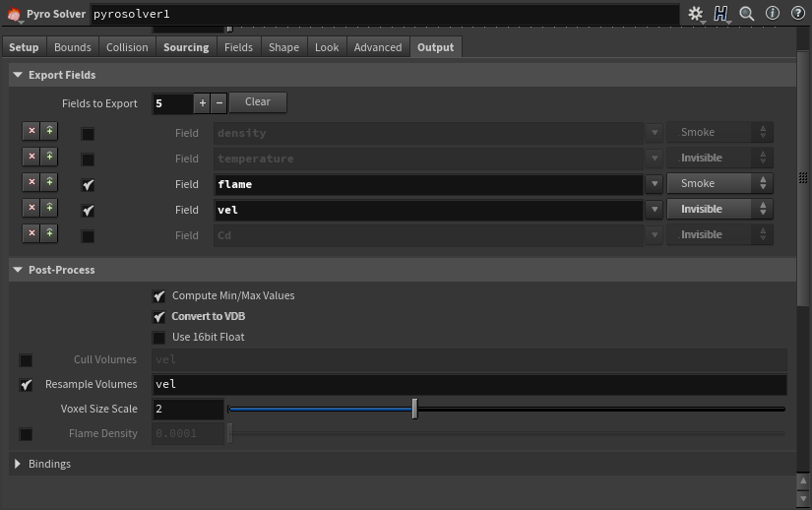Click the Resample Volumes text field
Image resolution: width=812 pixels, height=510 pixels.
coord(468,385)
